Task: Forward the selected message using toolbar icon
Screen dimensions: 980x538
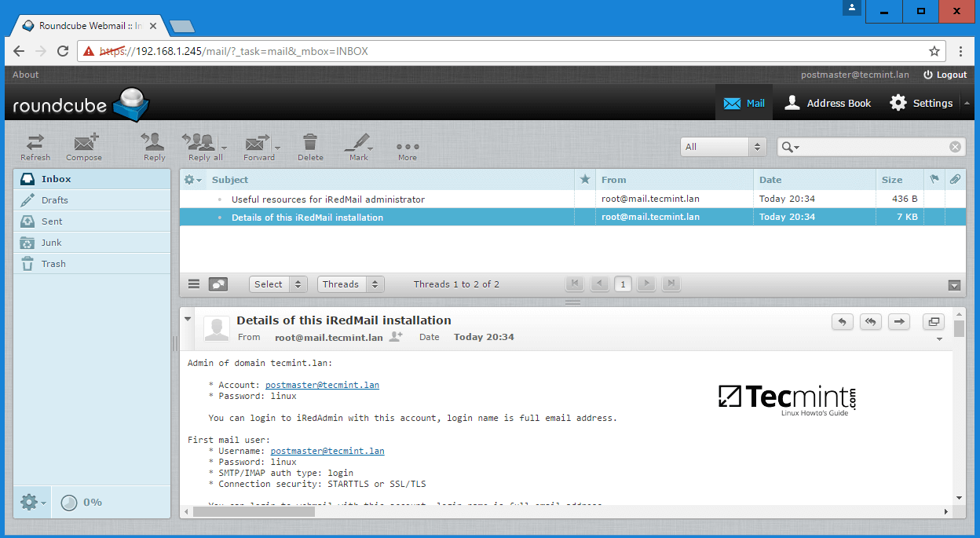Action: coord(256,147)
